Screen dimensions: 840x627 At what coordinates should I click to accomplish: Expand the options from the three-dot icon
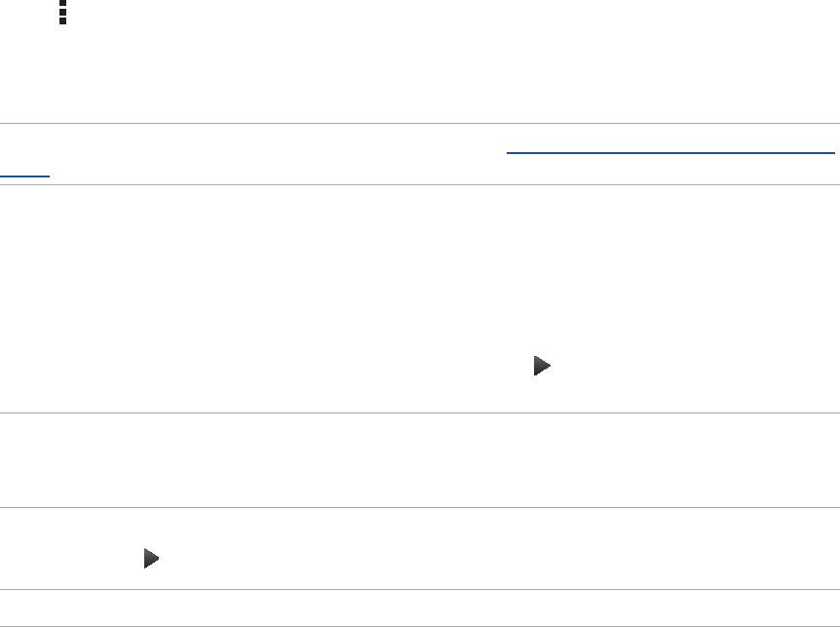pos(63,12)
